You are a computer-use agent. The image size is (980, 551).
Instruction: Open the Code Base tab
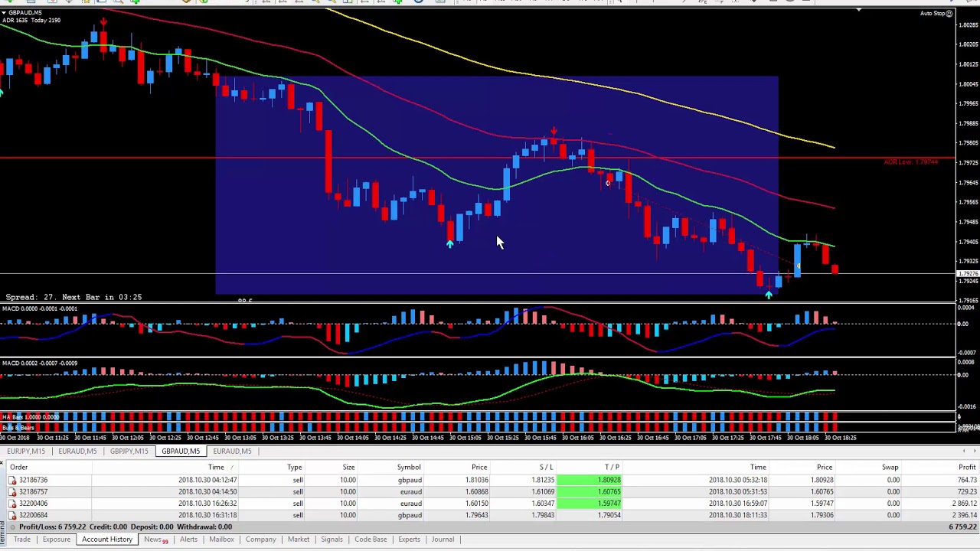(371, 540)
